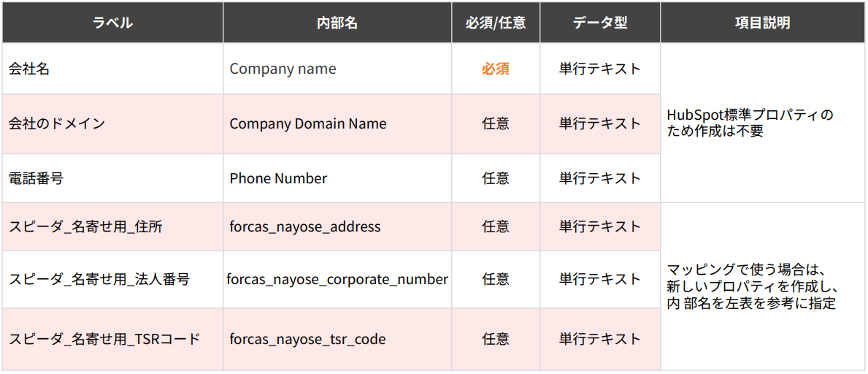
Task: Click the 内部名 column header
Action: tap(337, 23)
